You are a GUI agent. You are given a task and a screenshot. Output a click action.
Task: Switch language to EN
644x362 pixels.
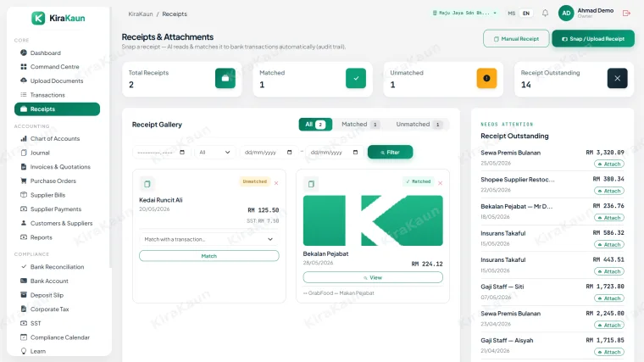pyautogui.click(x=526, y=14)
